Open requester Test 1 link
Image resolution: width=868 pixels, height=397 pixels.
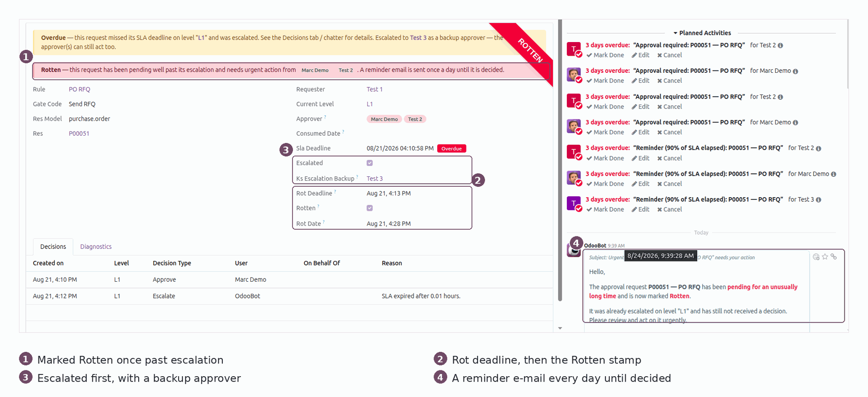[374, 90]
